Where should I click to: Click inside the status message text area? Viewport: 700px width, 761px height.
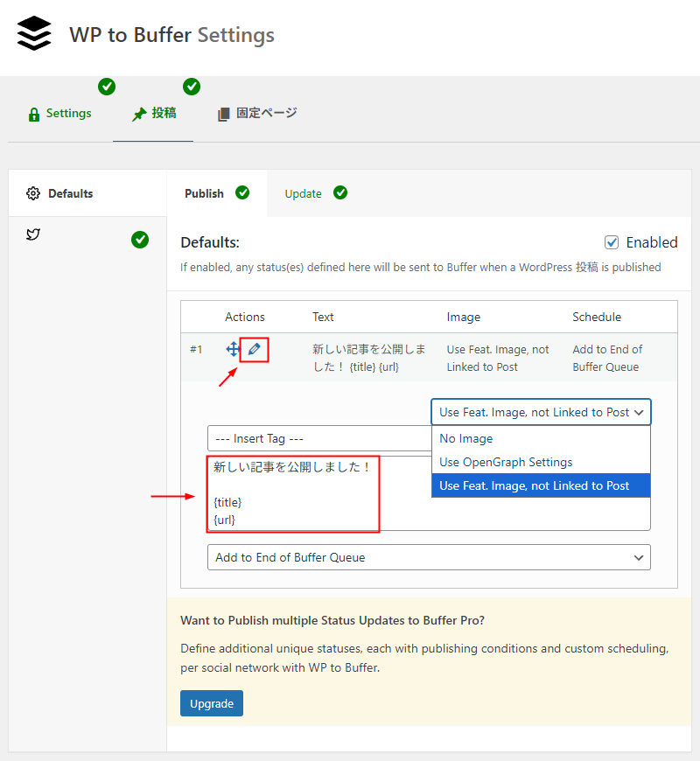(293, 492)
